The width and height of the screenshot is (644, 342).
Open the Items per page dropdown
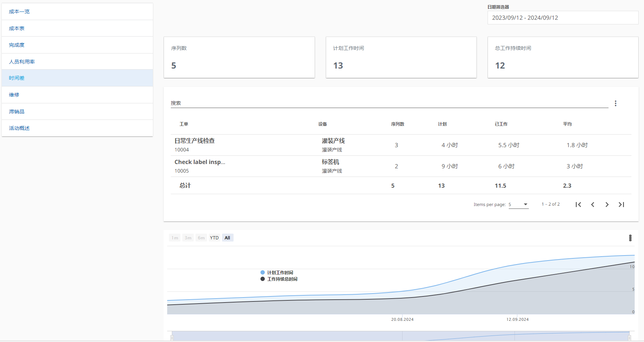(518, 205)
